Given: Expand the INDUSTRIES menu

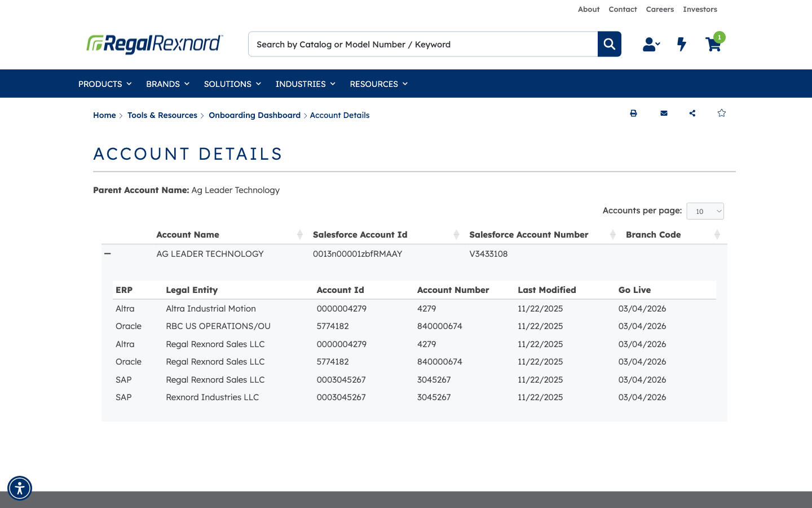Looking at the screenshot, I should [305, 84].
